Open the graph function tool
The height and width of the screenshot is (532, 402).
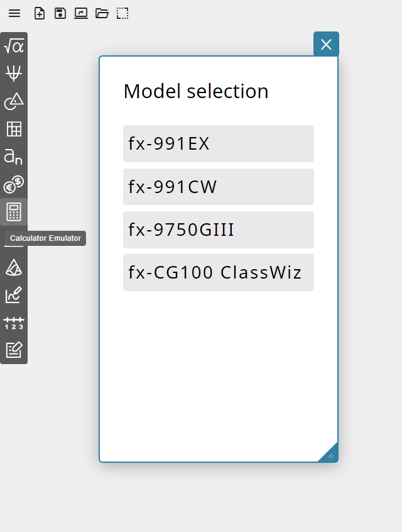(x=14, y=74)
